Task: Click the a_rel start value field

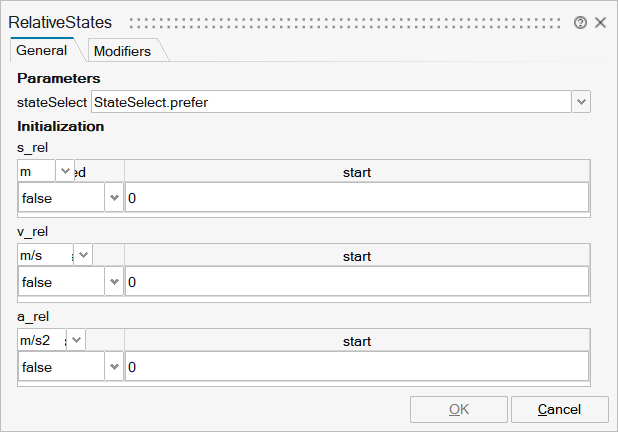Action: [x=356, y=367]
